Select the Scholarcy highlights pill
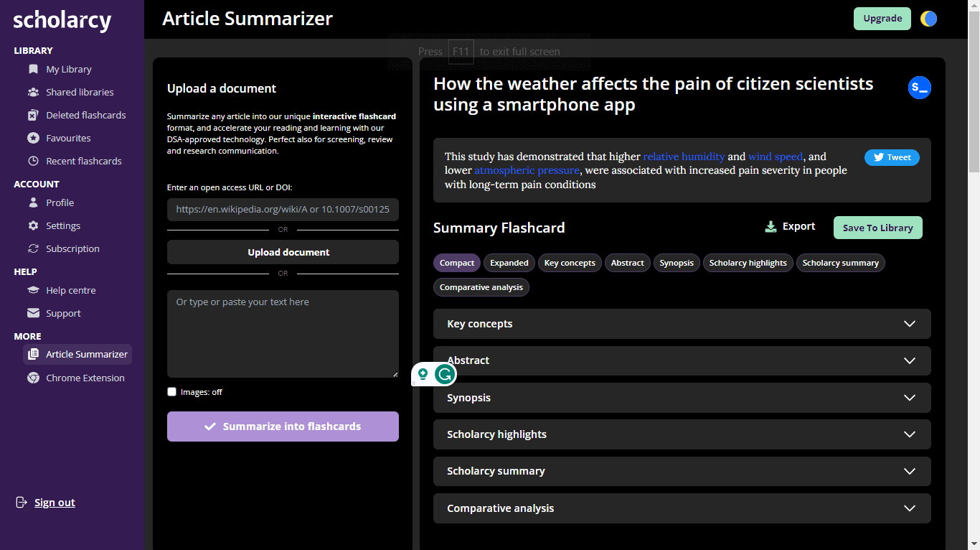Viewport: 980px width, 550px height. coord(748,263)
